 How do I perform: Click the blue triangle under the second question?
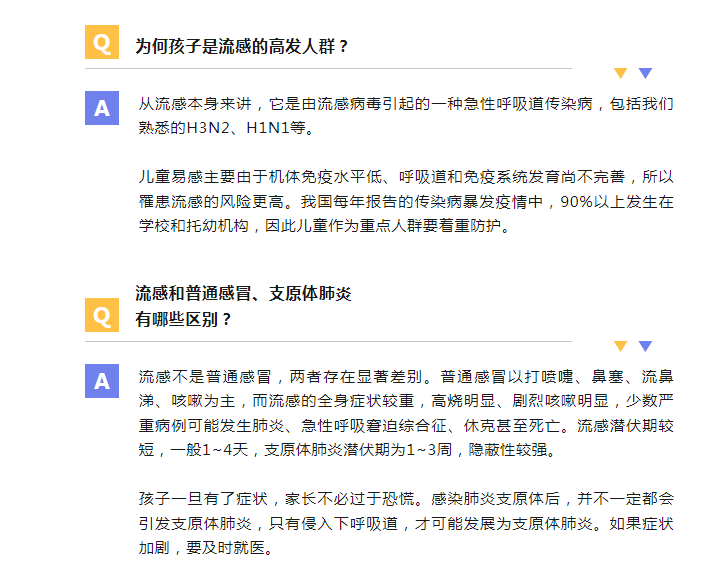pos(646,346)
